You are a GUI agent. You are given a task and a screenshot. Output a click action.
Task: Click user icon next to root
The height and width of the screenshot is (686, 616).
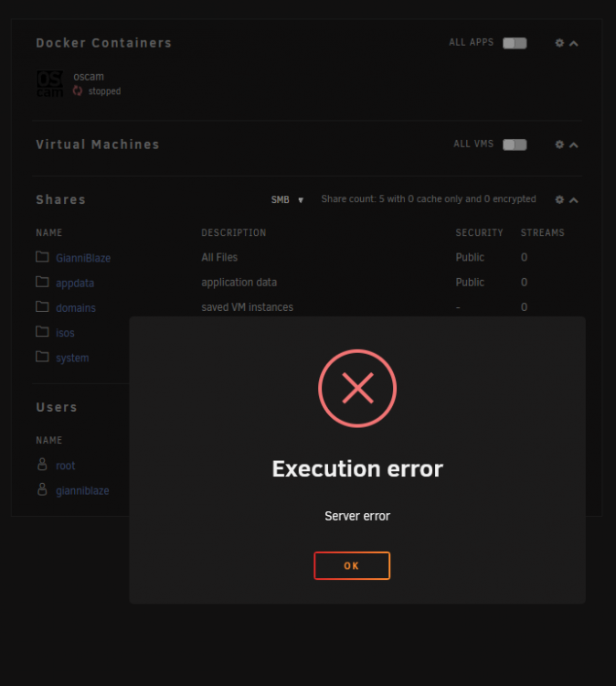tap(42, 464)
